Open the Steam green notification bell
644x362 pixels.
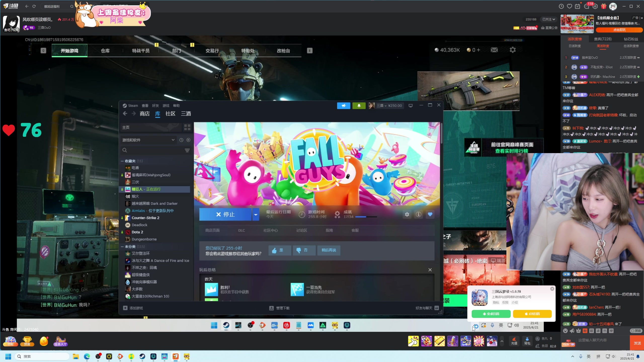tap(359, 106)
